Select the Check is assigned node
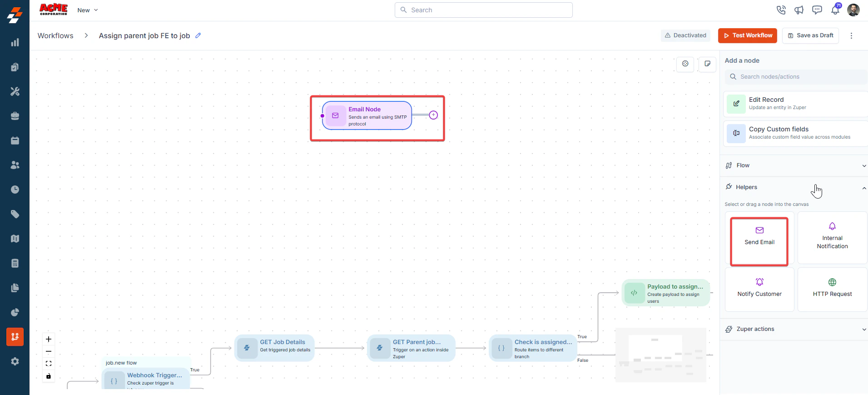Viewport: 868px width, 395px height. pos(533,348)
